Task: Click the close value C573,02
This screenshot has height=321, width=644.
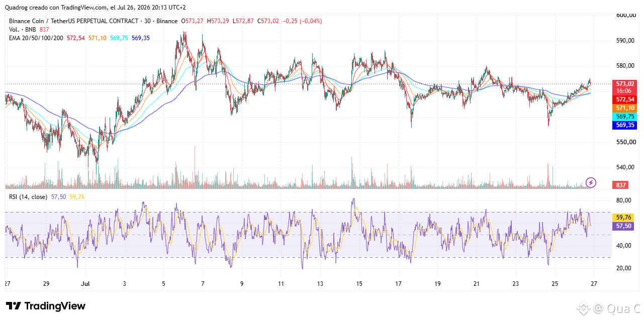Action: [268, 21]
